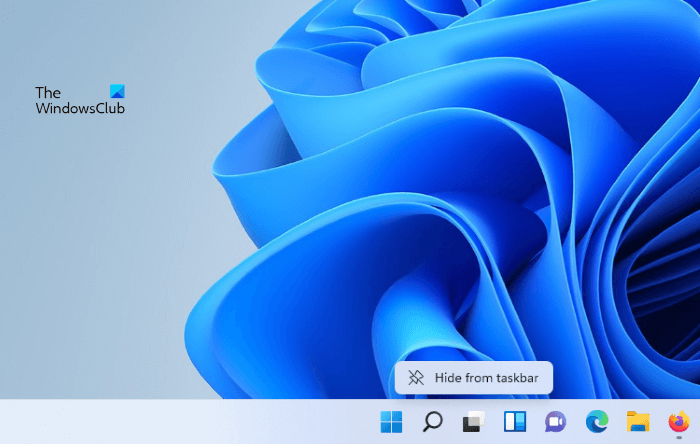Launch Task View from the taskbar

click(x=473, y=422)
